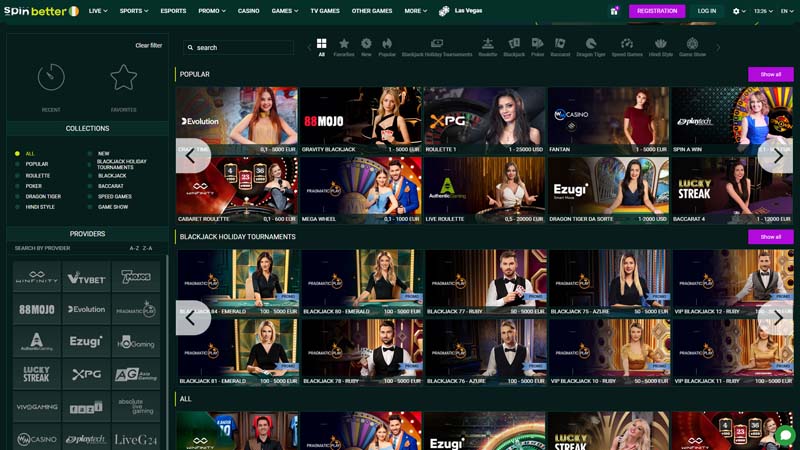Click the REGISTRATION button
Viewport: 800px width, 450px height.
point(657,11)
